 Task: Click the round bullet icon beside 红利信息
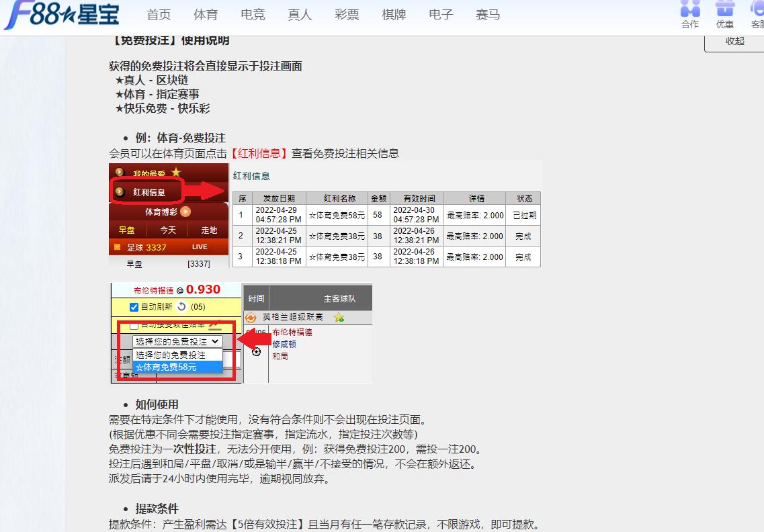120,192
